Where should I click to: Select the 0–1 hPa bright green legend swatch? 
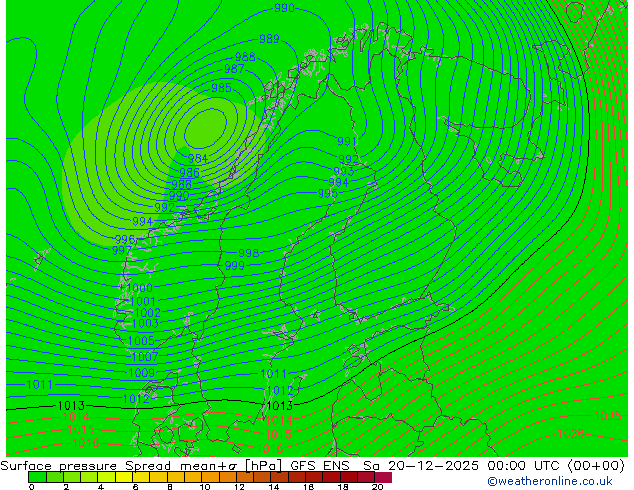click(38, 477)
